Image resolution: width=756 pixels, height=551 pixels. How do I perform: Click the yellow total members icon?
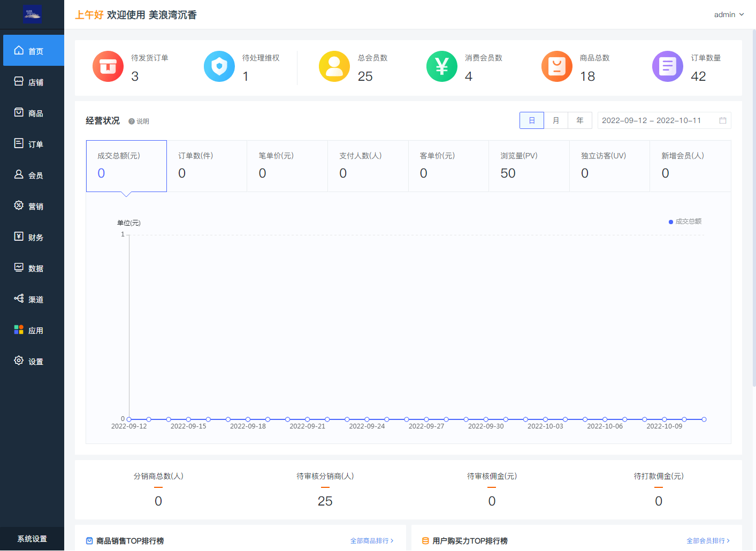point(334,66)
